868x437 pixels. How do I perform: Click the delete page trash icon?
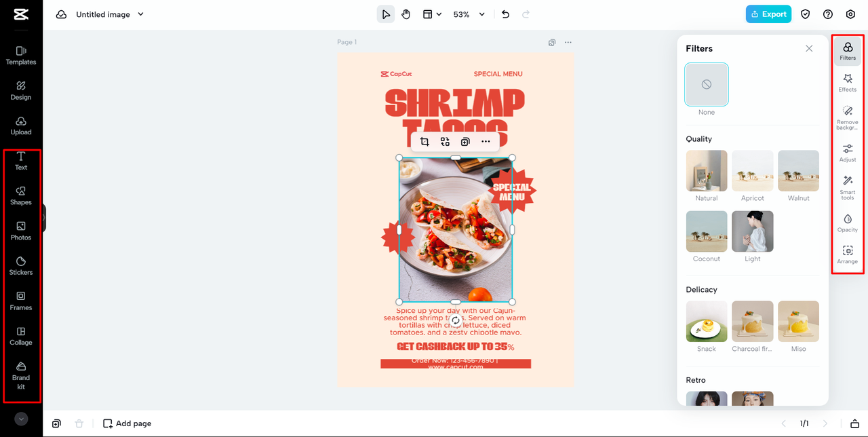(79, 423)
